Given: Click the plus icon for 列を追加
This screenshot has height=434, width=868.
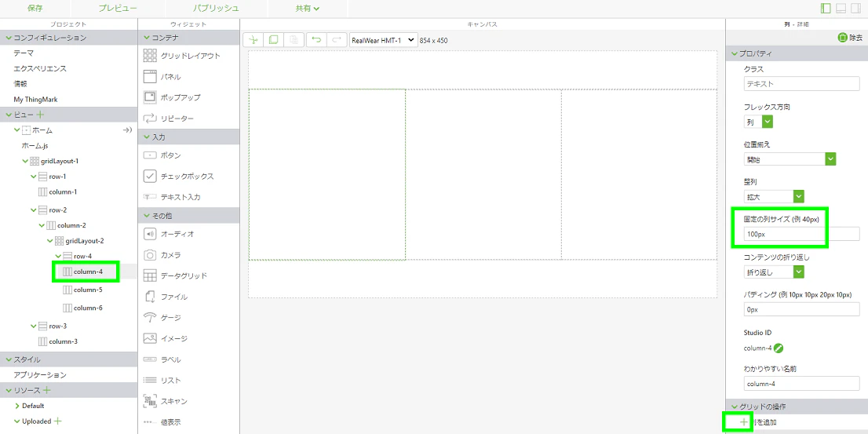Looking at the screenshot, I should [743, 422].
